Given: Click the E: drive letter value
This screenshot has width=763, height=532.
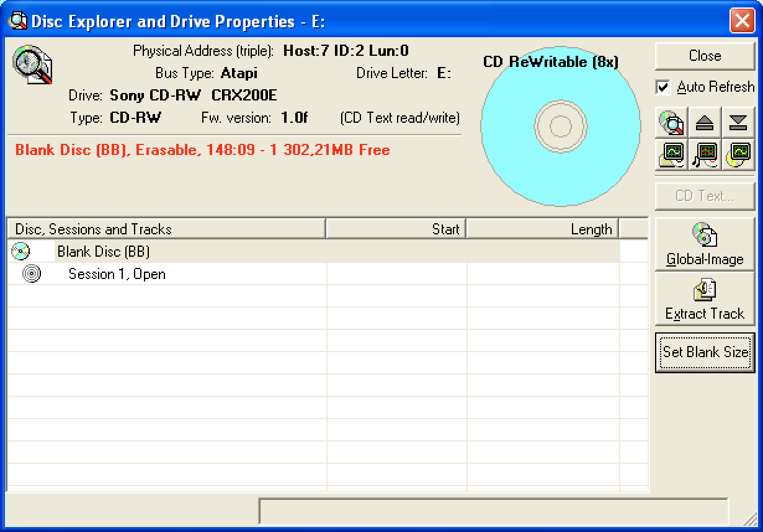Looking at the screenshot, I should [444, 73].
